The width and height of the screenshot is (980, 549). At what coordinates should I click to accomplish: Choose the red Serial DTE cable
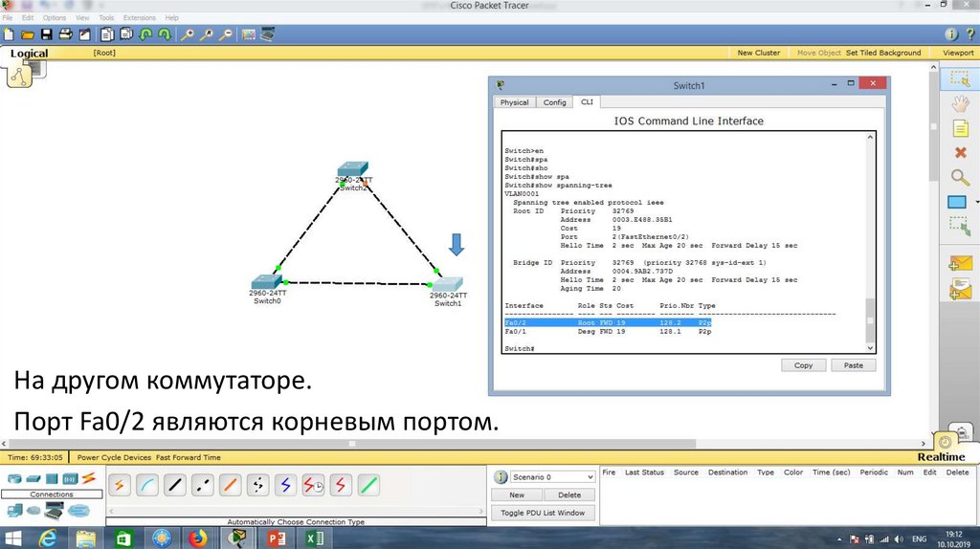click(x=340, y=485)
